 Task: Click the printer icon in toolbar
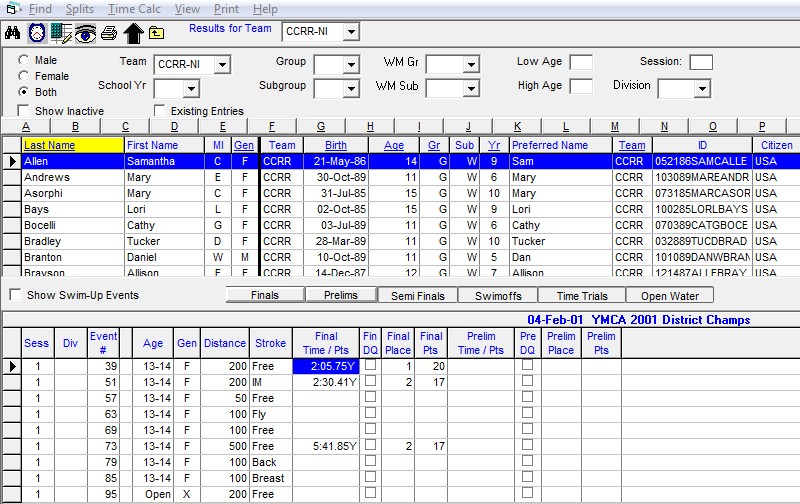tap(109, 33)
